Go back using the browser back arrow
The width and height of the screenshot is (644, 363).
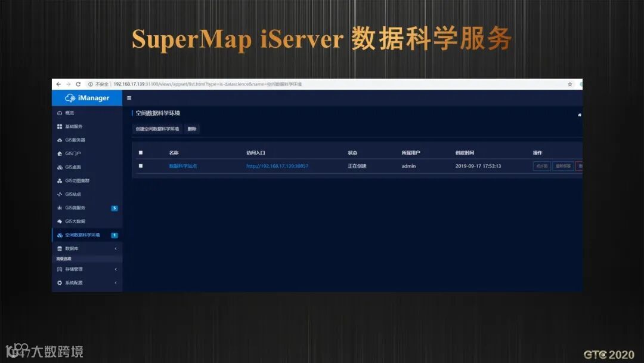58,84
